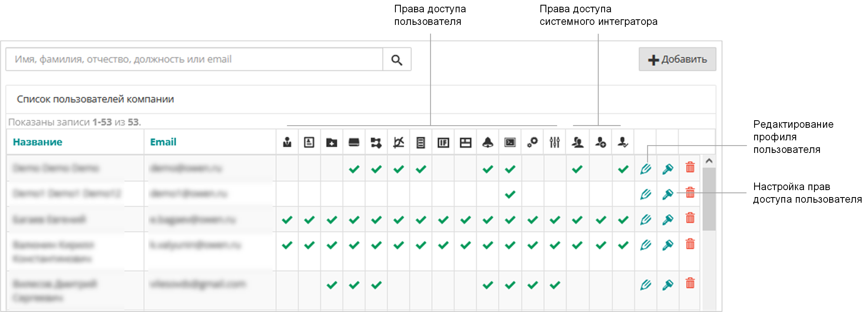Image resolution: width=868 pixels, height=312 pixels.
Task: Delete the fourth listed user via trash icon
Action: (x=690, y=244)
